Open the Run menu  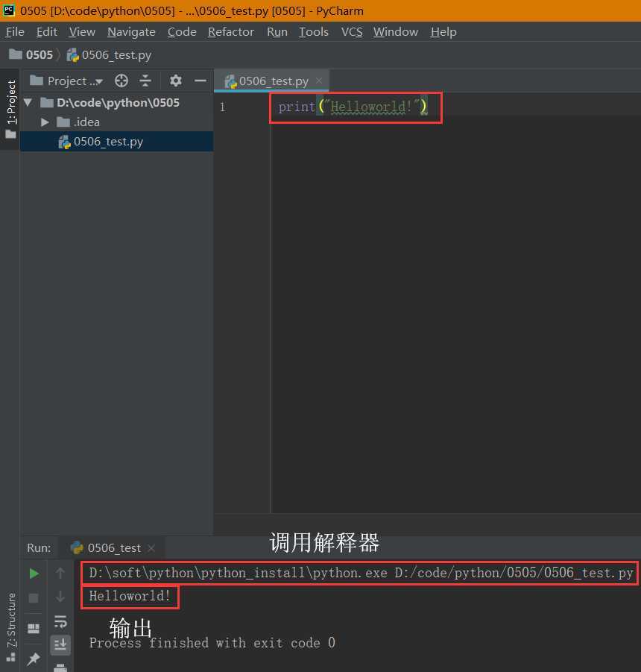277,32
